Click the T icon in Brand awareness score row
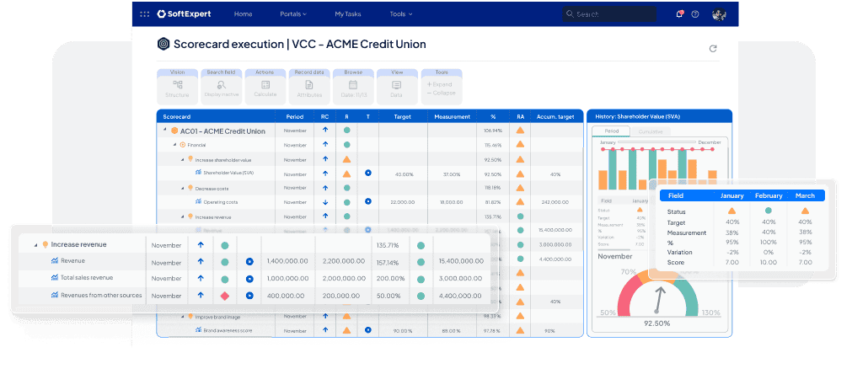Image resolution: width=868 pixels, height=390 pixels. click(368, 330)
